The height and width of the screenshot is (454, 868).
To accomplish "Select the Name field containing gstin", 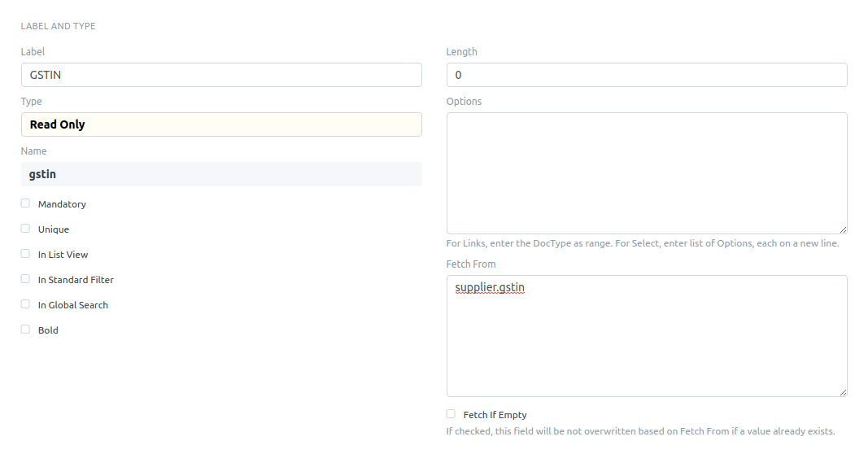I will point(221,174).
